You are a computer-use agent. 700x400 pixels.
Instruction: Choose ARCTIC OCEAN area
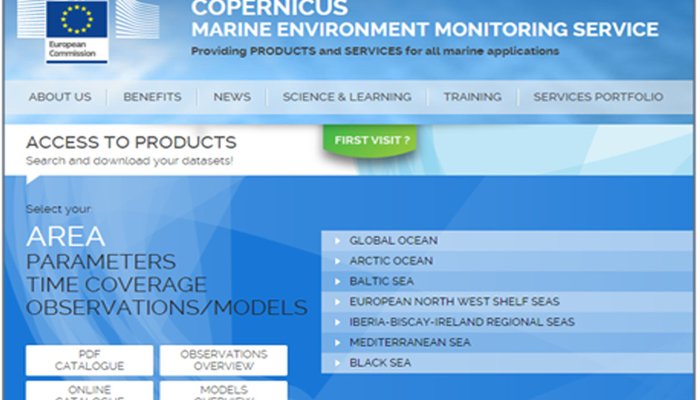pyautogui.click(x=507, y=261)
